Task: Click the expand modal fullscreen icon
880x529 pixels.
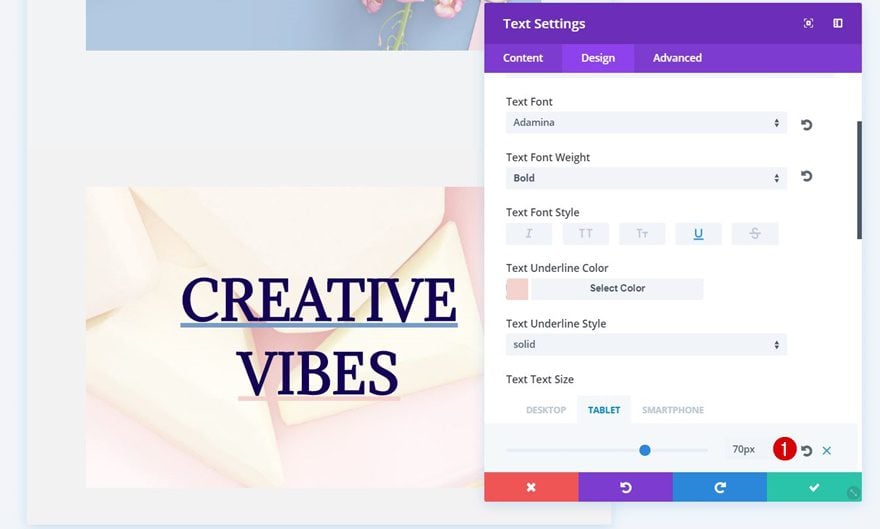Action: tap(808, 23)
